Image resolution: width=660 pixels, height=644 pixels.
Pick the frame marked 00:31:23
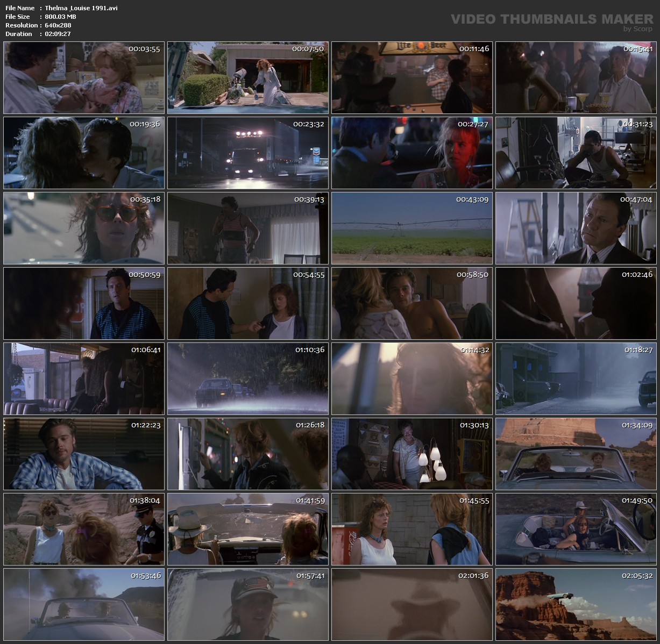tap(576, 153)
